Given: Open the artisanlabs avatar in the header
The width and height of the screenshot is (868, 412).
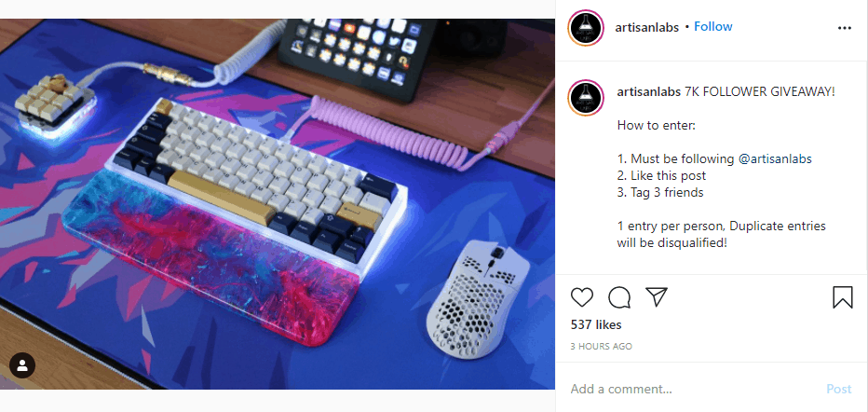Looking at the screenshot, I should [586, 28].
